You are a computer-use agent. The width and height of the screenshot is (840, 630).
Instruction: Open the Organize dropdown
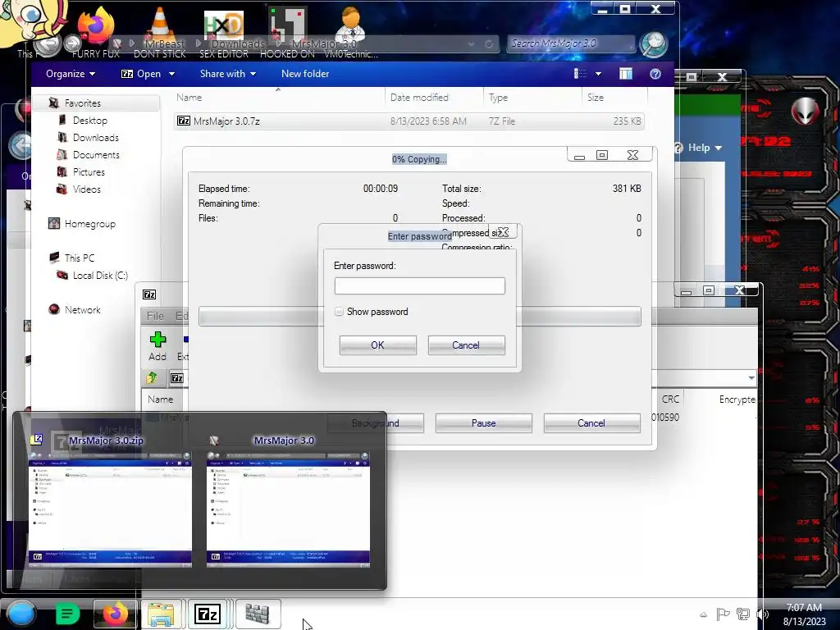coord(71,74)
